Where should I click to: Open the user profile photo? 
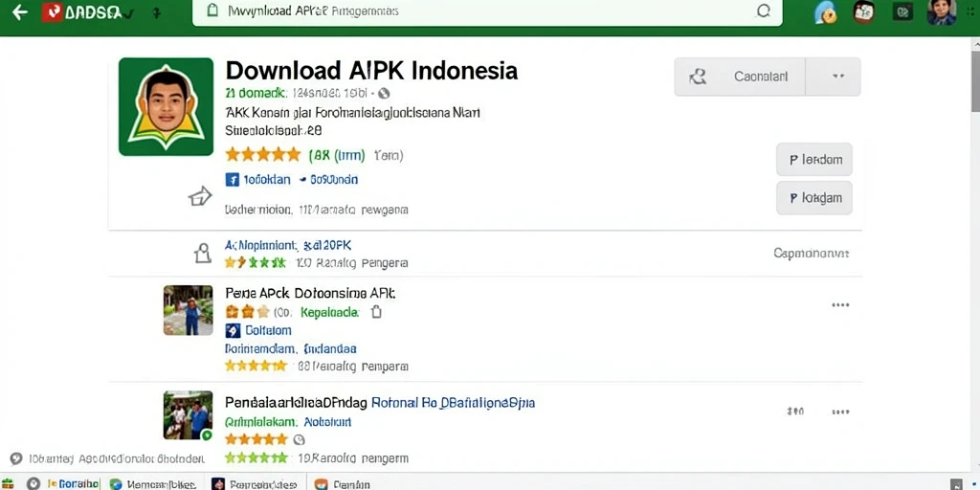pos(941,11)
